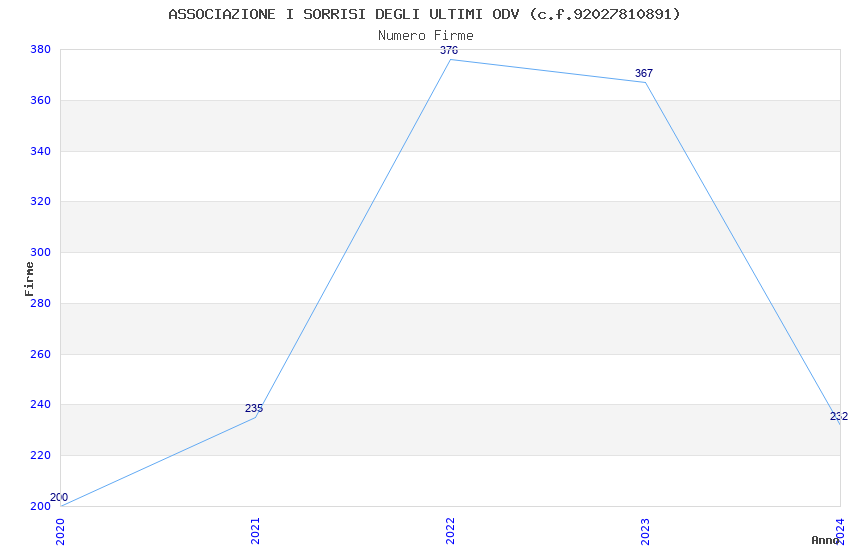Image resolution: width=850 pixels, height=550 pixels.
Task: Click the y-axis value 280
Action: tap(41, 303)
